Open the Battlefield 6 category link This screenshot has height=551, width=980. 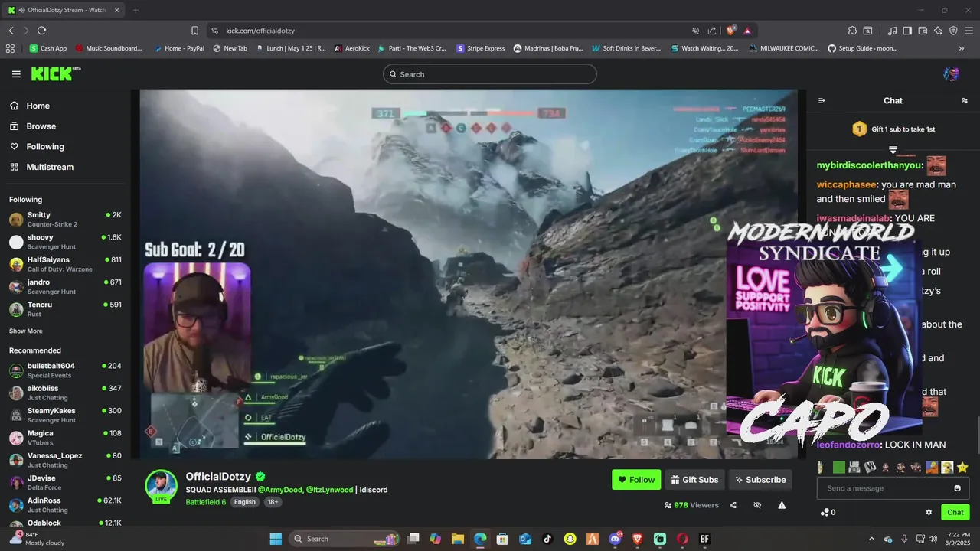point(206,502)
